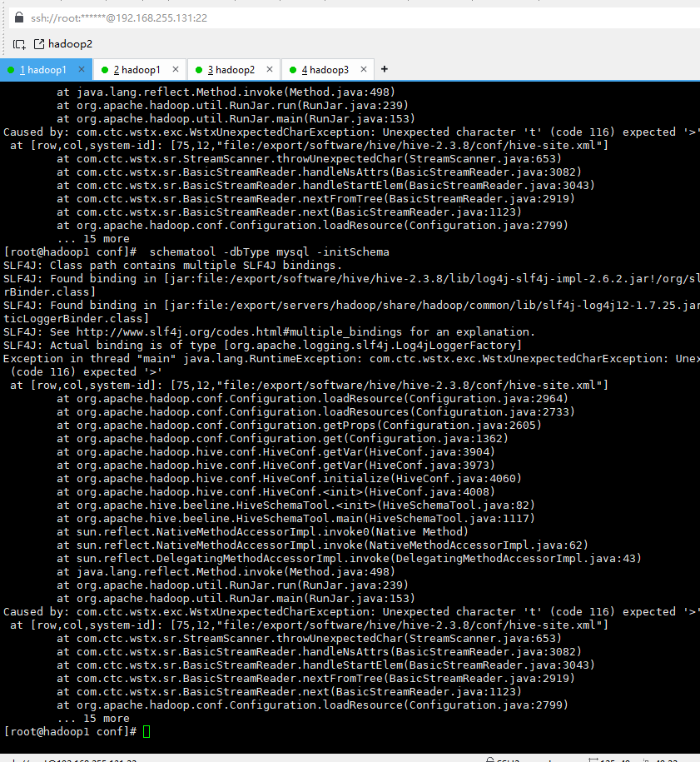
Task: Click the Configuration.getProps 2605 line
Action: [x=299, y=426]
